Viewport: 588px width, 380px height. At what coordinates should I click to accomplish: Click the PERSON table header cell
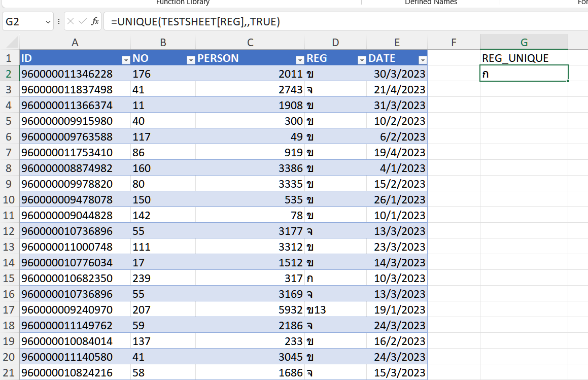[x=250, y=58]
